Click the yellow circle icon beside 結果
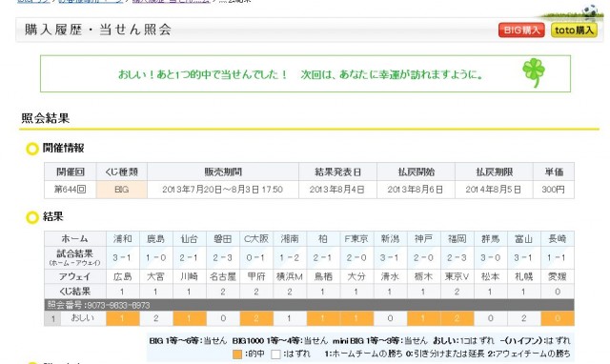610x364 pixels. click(31, 217)
